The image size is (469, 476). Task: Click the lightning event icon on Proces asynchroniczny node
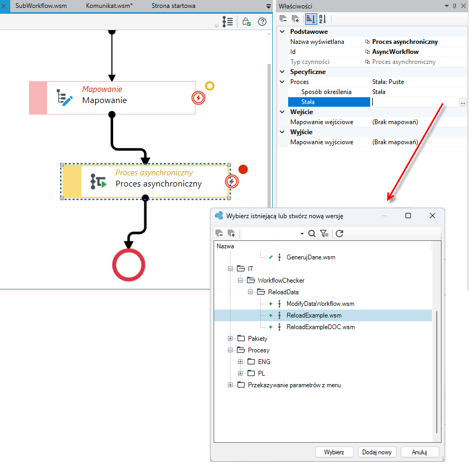coord(232,182)
